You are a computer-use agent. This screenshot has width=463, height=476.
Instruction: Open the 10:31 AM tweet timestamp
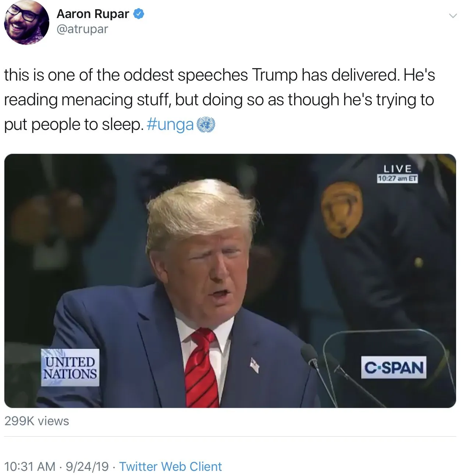[x=30, y=466]
